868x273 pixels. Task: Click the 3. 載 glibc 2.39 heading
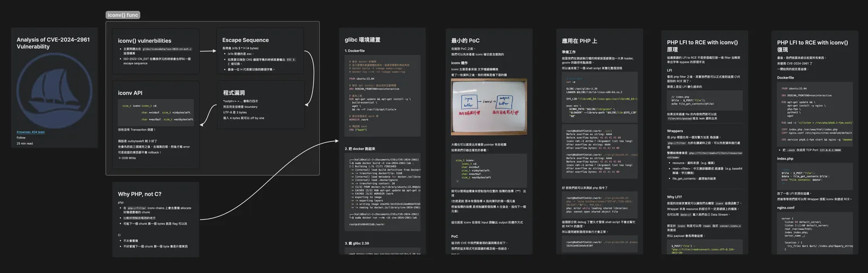tap(357, 243)
